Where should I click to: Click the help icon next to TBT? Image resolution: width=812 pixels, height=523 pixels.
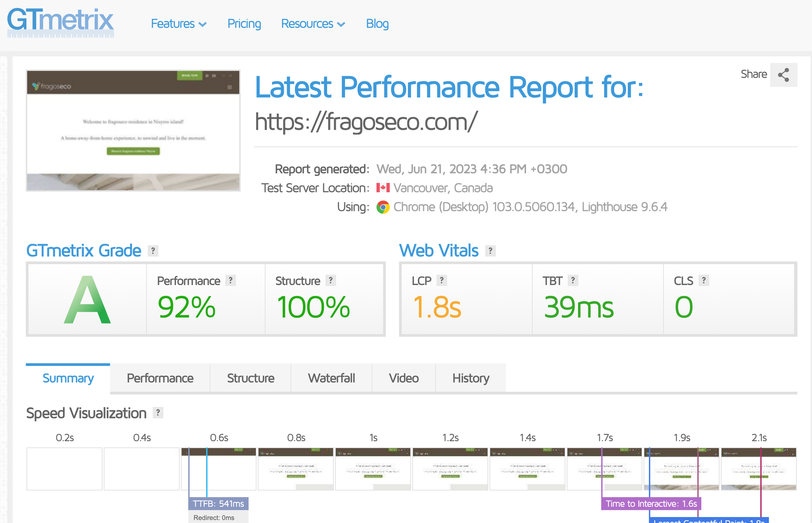pos(573,280)
